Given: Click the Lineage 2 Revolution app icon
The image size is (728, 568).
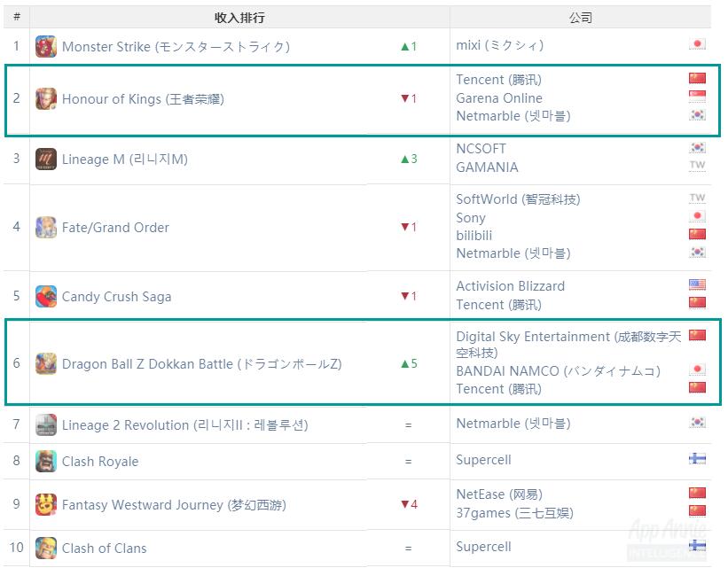Looking at the screenshot, I should [x=46, y=425].
